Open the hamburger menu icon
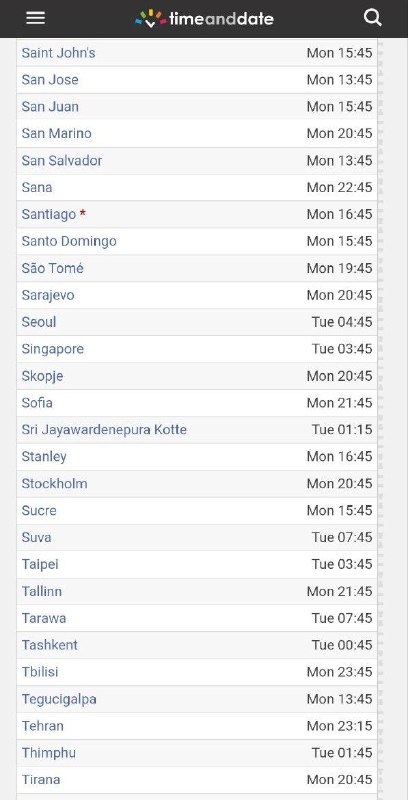This screenshot has width=408, height=800. click(x=36, y=18)
